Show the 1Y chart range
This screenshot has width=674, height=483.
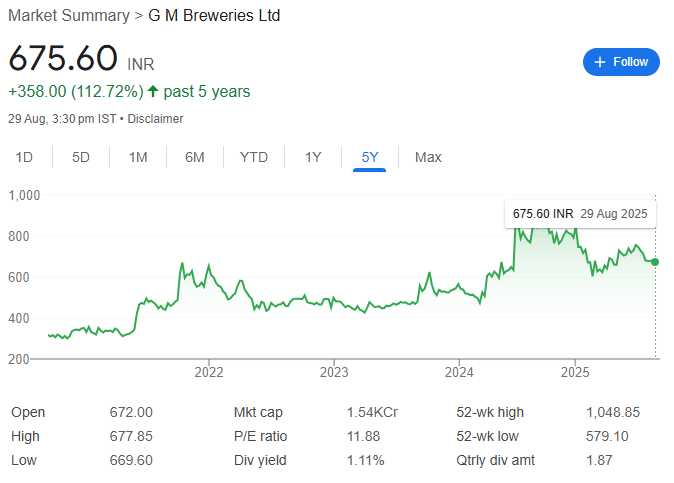tap(313, 157)
